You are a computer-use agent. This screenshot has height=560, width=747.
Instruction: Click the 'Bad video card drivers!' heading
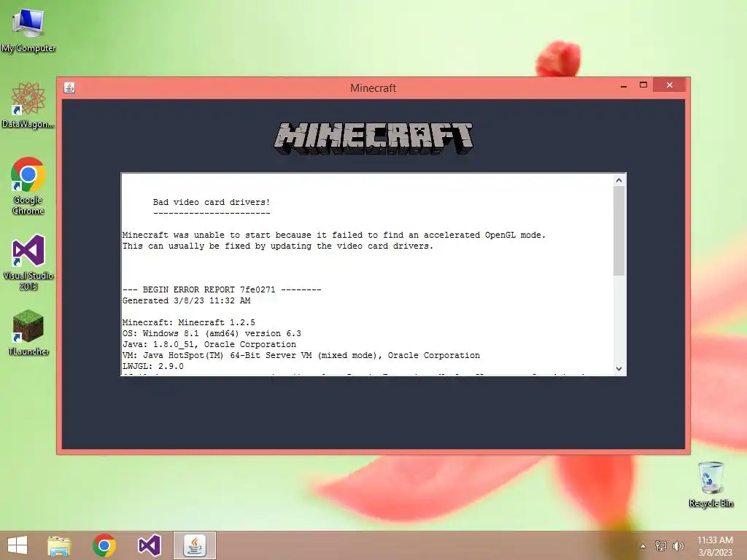[x=212, y=202]
